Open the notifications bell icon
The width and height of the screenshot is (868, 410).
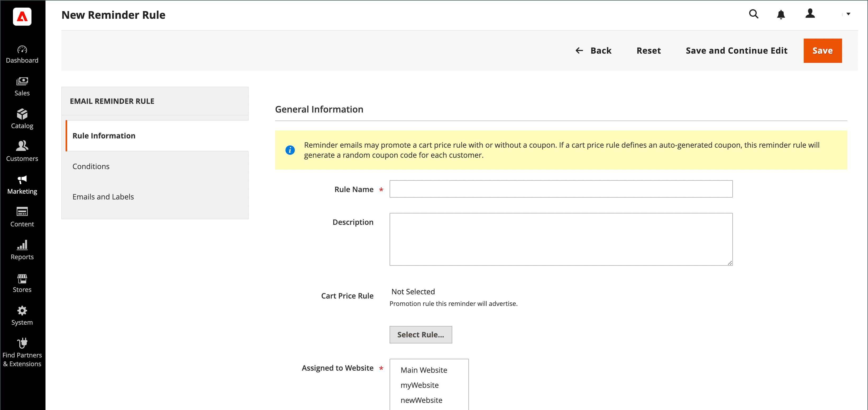click(781, 15)
